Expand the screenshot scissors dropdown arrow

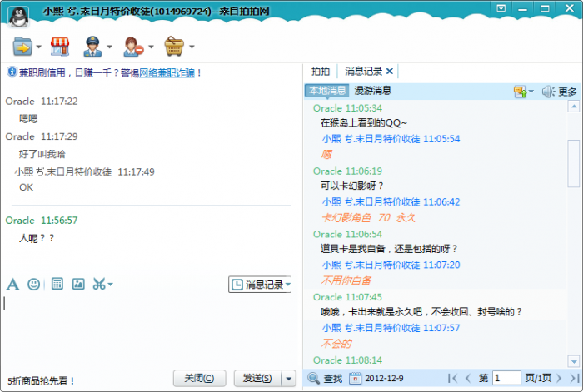(x=110, y=285)
